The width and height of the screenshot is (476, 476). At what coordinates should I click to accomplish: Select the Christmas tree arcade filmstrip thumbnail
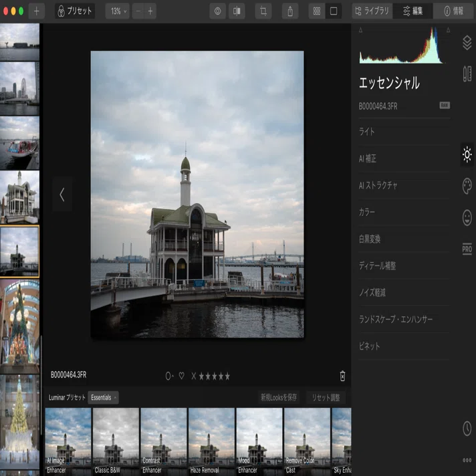pos(19,326)
